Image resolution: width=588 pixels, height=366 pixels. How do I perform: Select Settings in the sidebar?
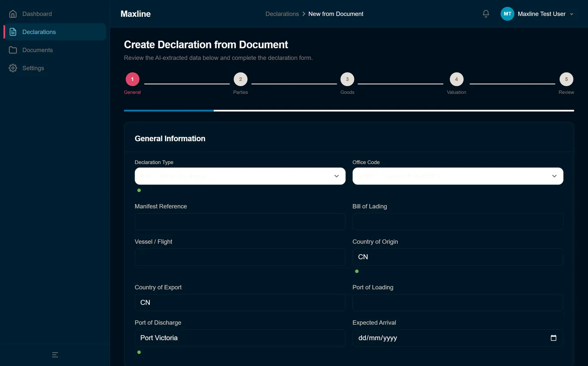(x=55, y=68)
